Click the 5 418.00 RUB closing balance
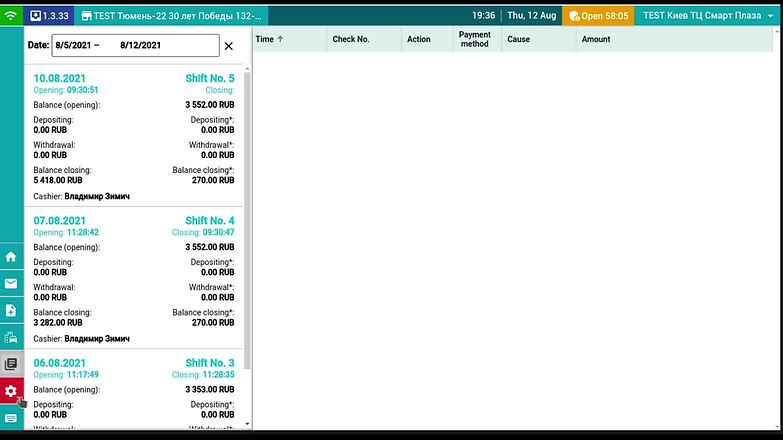The image size is (783, 440). [x=58, y=180]
